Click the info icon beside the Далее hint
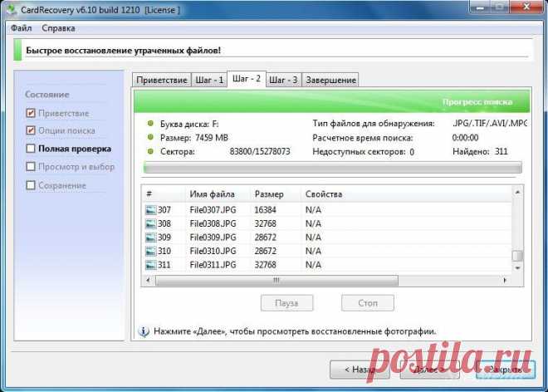 [x=144, y=331]
